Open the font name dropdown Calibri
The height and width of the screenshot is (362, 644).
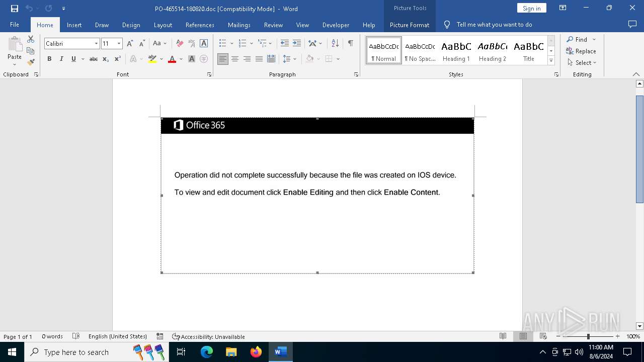tap(96, 44)
